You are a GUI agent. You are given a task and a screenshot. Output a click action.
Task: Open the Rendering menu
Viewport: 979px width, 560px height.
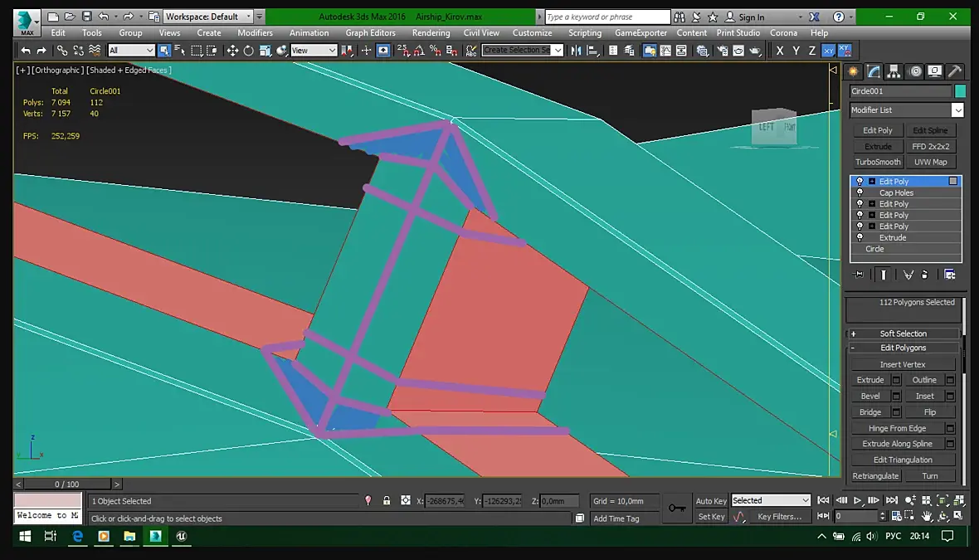[x=431, y=33]
